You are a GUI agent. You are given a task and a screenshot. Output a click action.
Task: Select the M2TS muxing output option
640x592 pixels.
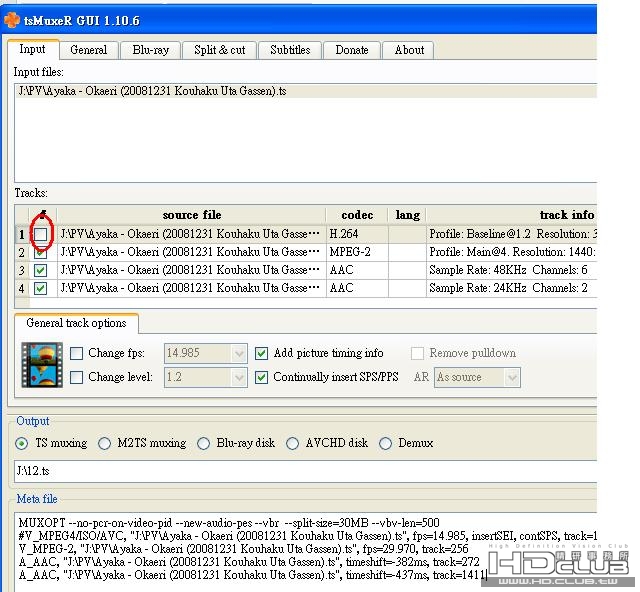pos(104,443)
